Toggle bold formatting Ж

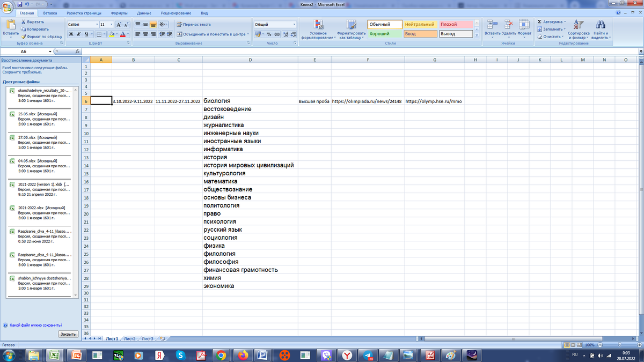point(71,34)
